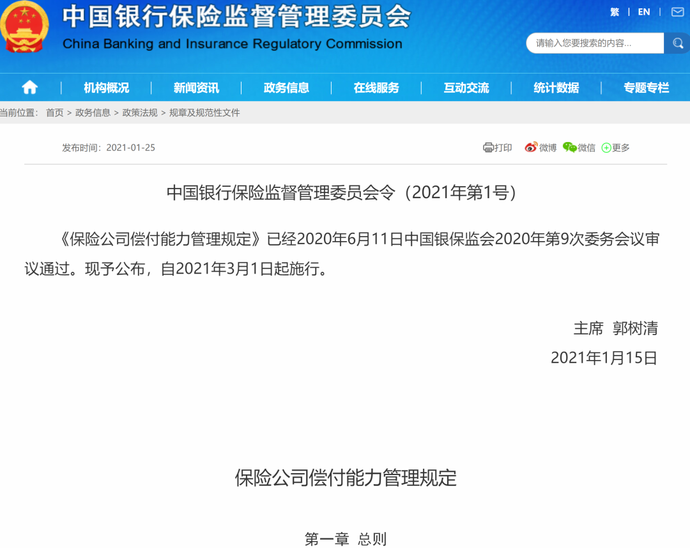This screenshot has width=690, height=548.
Task: Click the print icon
Action: coord(488,147)
